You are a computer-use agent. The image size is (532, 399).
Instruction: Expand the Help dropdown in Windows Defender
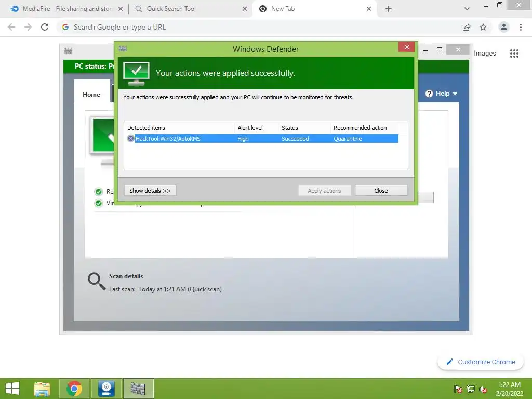(455, 94)
